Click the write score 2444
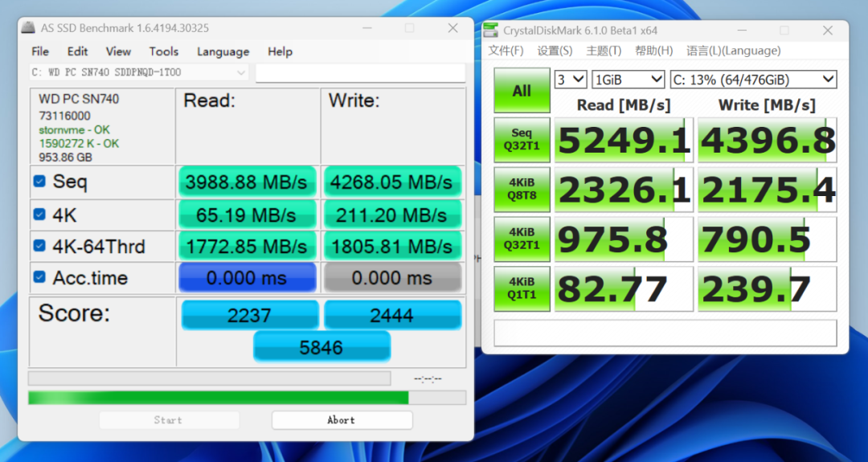 pos(392,315)
